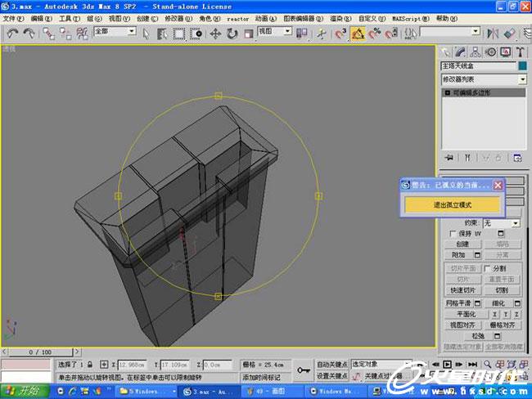Screen dimensions: 532x399
Task: Click the Edit Named Selection Sets icon
Action: (x=411, y=34)
